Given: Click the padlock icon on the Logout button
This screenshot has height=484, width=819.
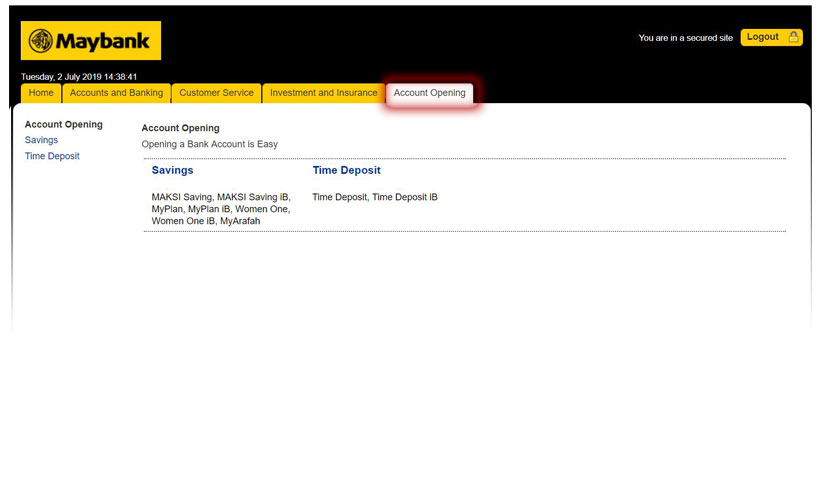Looking at the screenshot, I should coord(793,37).
